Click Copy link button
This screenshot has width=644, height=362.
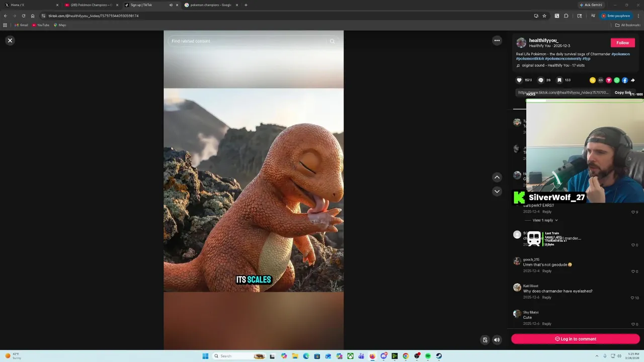623,93
